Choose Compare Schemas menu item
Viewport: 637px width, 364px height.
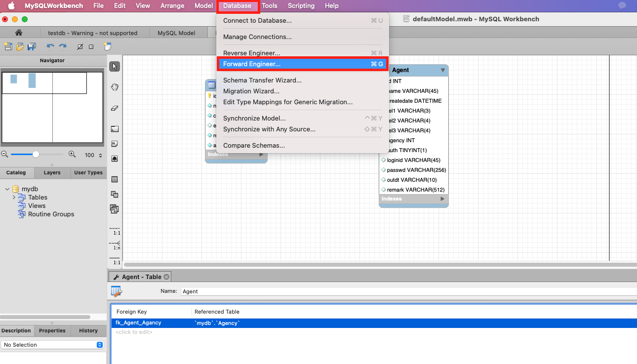tap(303, 145)
